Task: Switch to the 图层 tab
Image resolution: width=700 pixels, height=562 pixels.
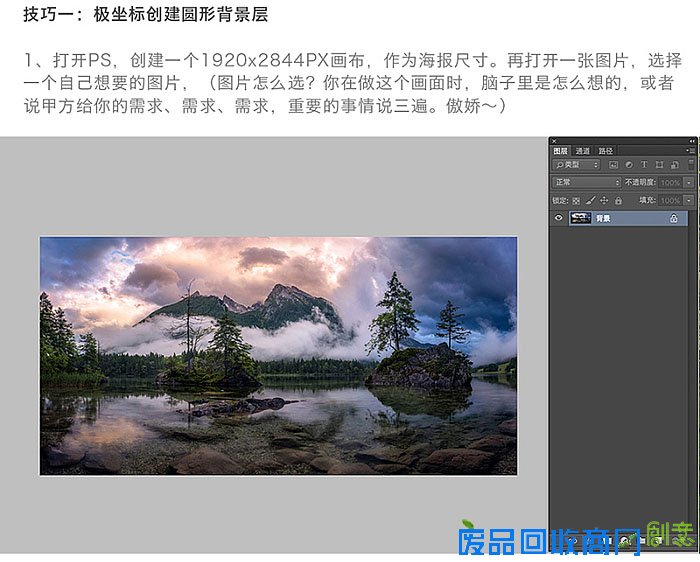Action: click(560, 151)
